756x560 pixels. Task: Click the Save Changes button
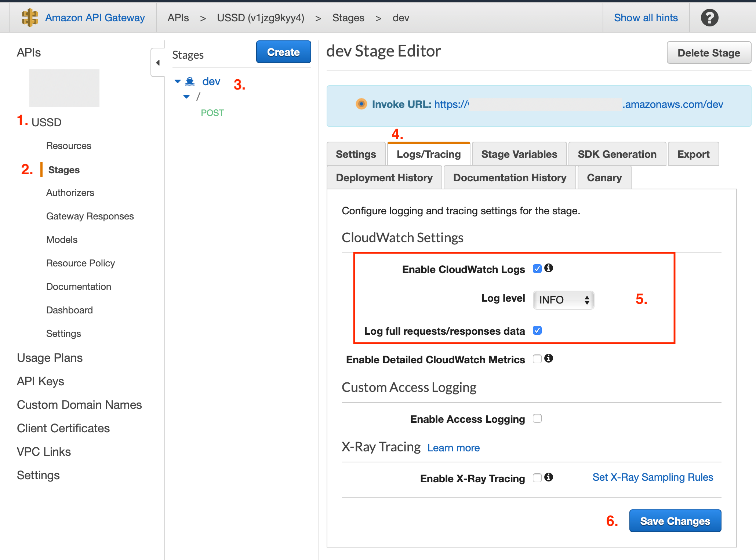pyautogui.click(x=675, y=521)
